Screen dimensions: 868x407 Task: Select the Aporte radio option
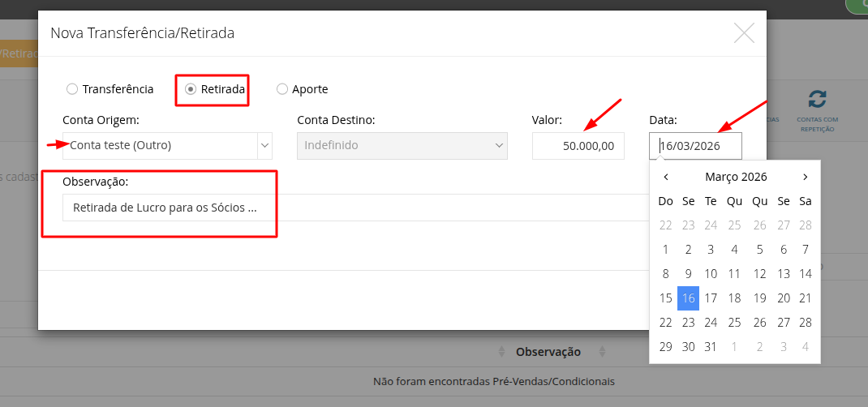click(x=282, y=89)
